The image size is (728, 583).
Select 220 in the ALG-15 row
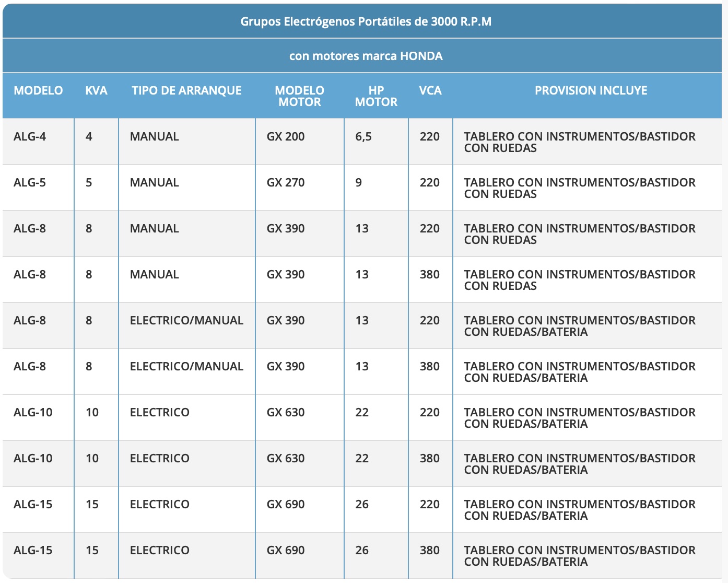click(x=430, y=504)
